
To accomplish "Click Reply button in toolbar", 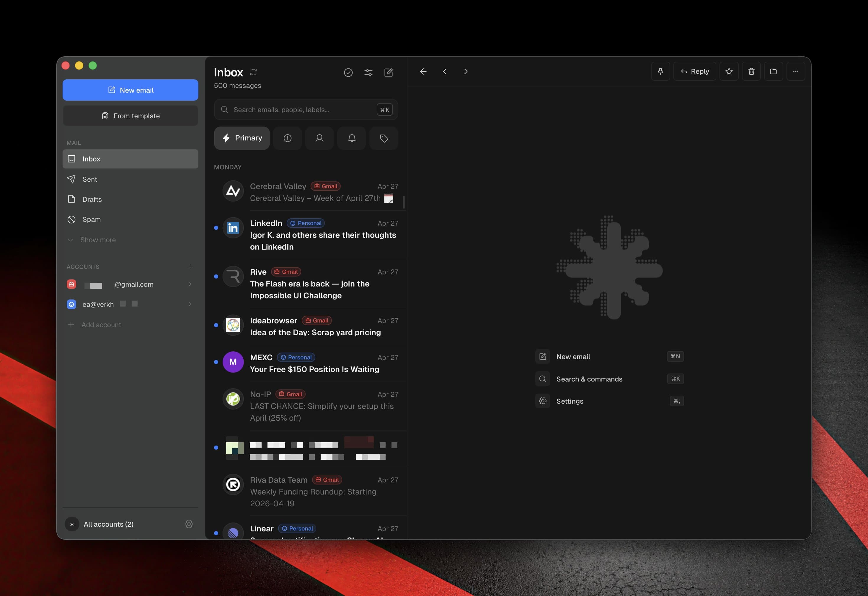I will click(x=695, y=71).
